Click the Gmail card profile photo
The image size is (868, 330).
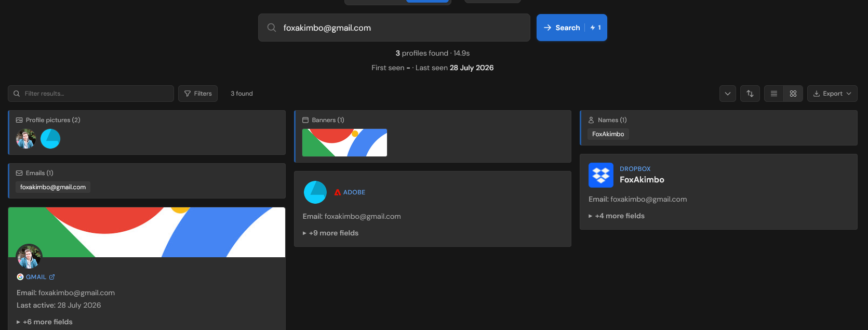29,257
